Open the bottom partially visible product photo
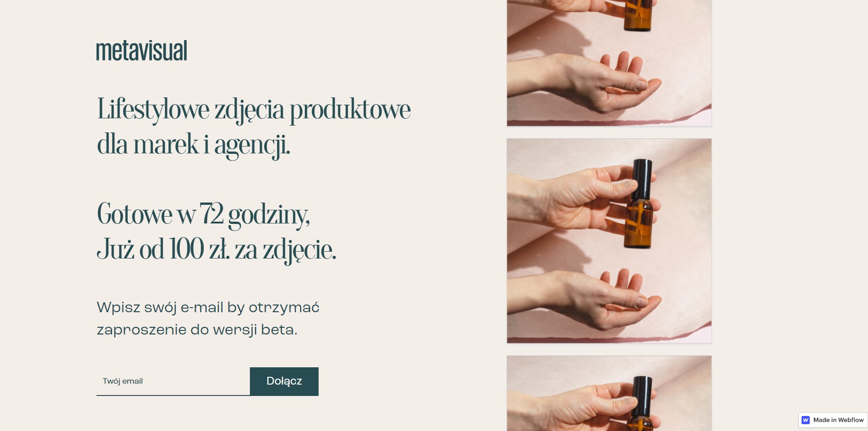868x431 pixels. click(609, 393)
